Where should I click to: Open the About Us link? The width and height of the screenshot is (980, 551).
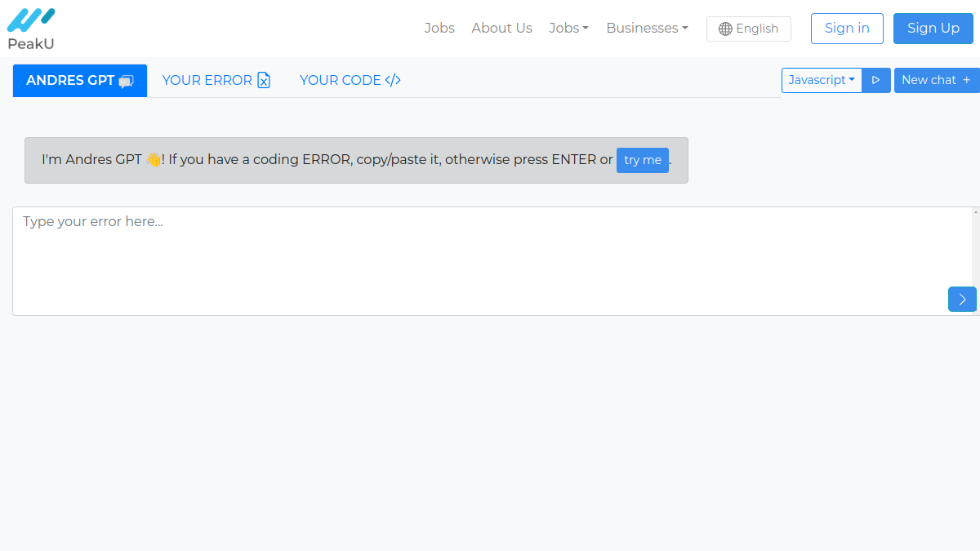pyautogui.click(x=501, y=28)
